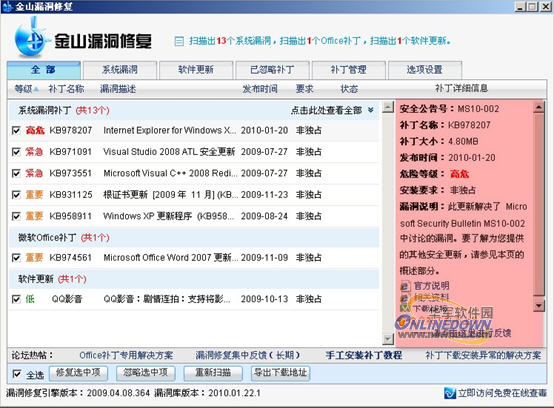
Task: Uncheck the KB973551 patch checkbox
Action: pyautogui.click(x=16, y=173)
